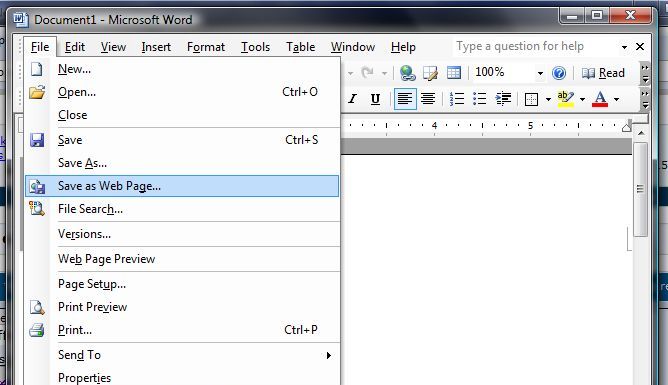Apply red font color
This screenshot has height=385, width=668.
(x=600, y=99)
